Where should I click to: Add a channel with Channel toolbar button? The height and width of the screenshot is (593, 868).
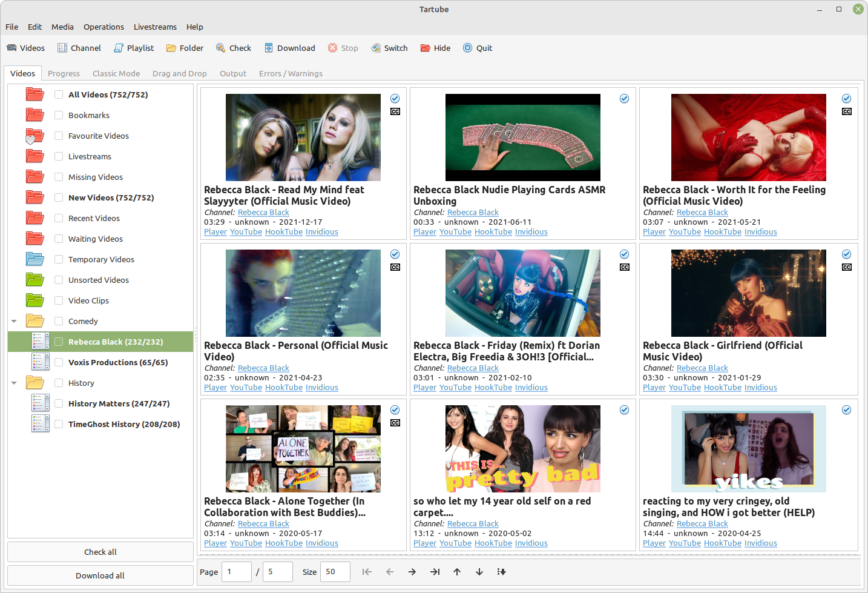click(79, 48)
